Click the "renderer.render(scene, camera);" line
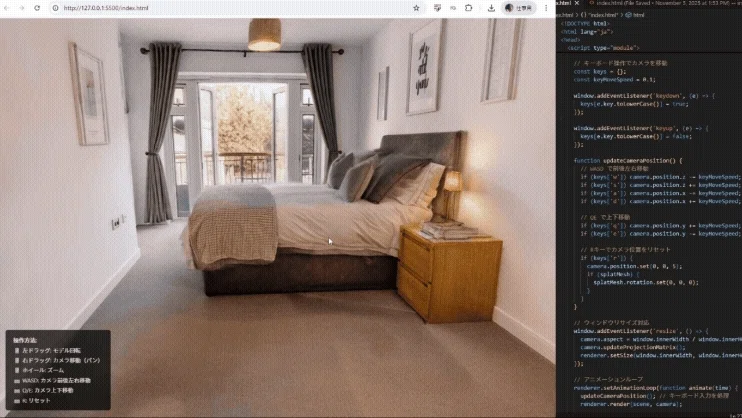742x418 pixels. click(x=631, y=404)
